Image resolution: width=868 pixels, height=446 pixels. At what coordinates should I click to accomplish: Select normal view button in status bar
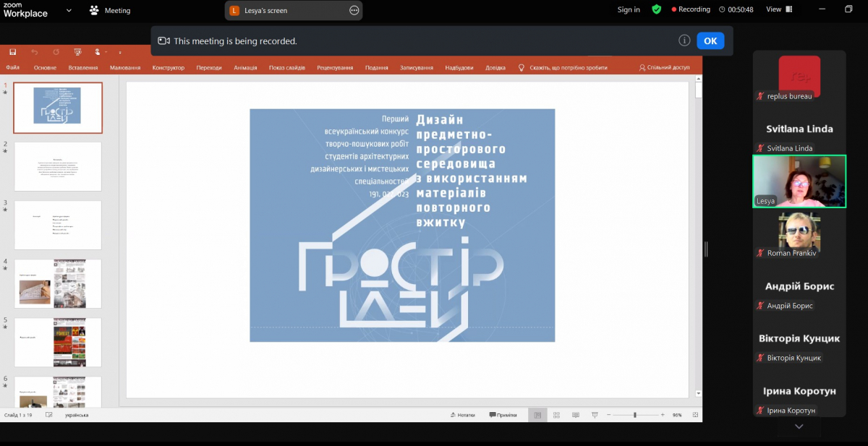537,415
